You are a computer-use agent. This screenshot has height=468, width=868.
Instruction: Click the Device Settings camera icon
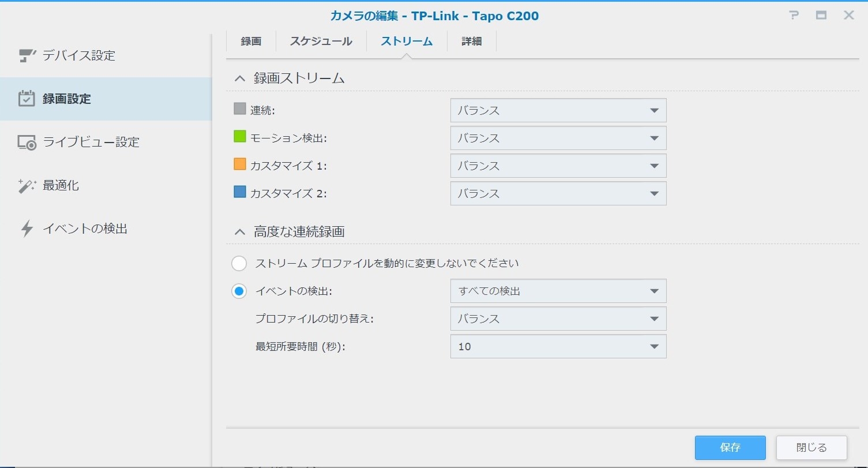pos(27,55)
